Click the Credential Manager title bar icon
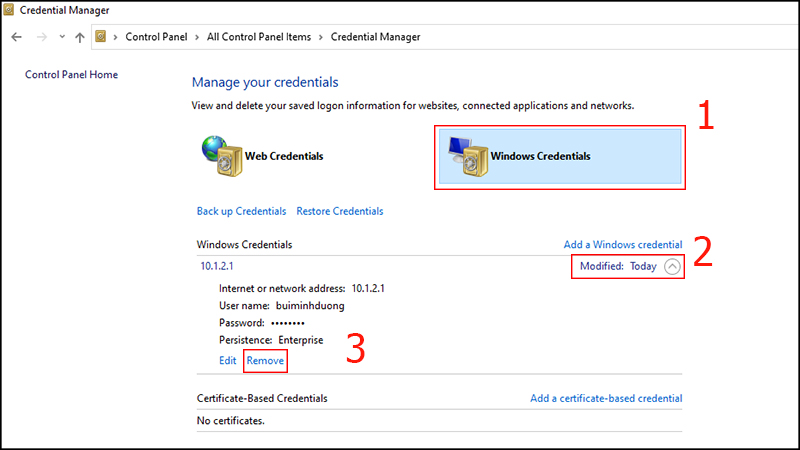Viewport: 800px width, 450px height. coord(9,10)
